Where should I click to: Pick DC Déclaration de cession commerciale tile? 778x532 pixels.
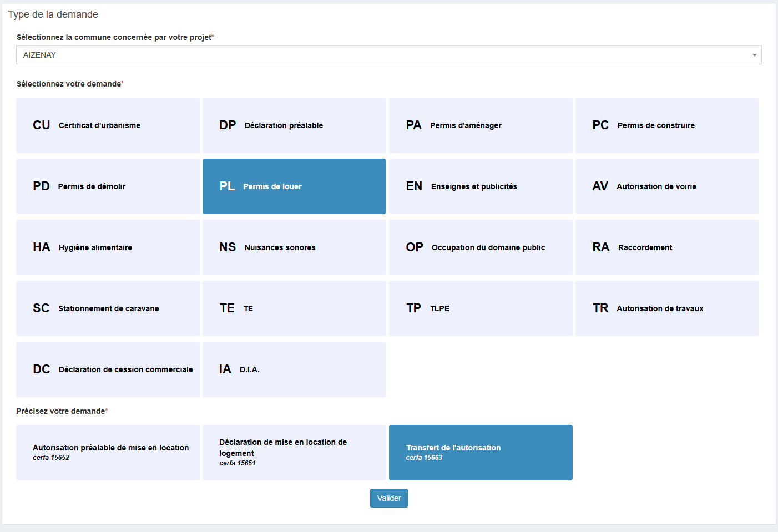point(108,369)
